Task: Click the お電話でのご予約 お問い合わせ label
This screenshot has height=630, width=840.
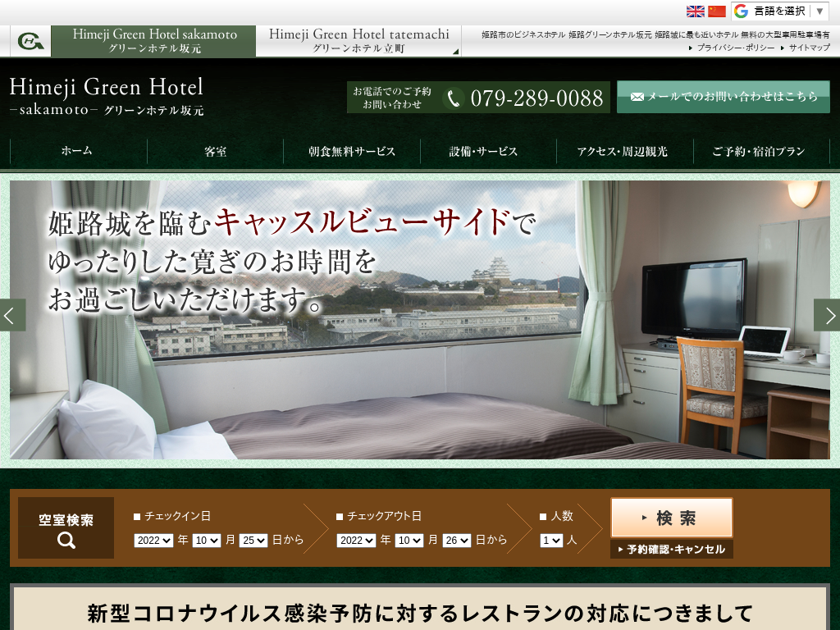Action: (x=392, y=98)
